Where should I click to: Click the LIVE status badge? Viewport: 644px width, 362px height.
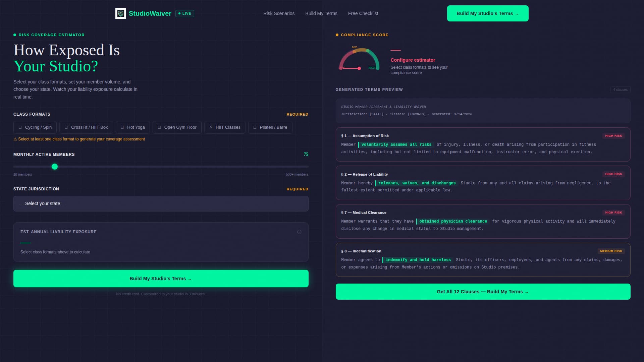pos(185,13)
